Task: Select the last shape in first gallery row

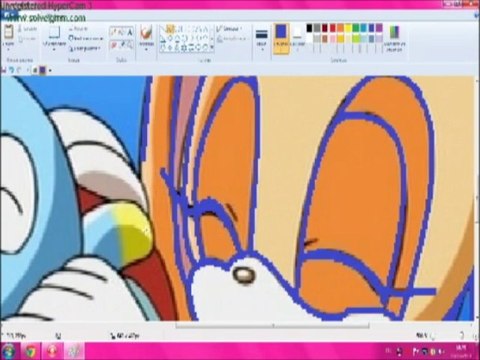Action: click(x=206, y=29)
